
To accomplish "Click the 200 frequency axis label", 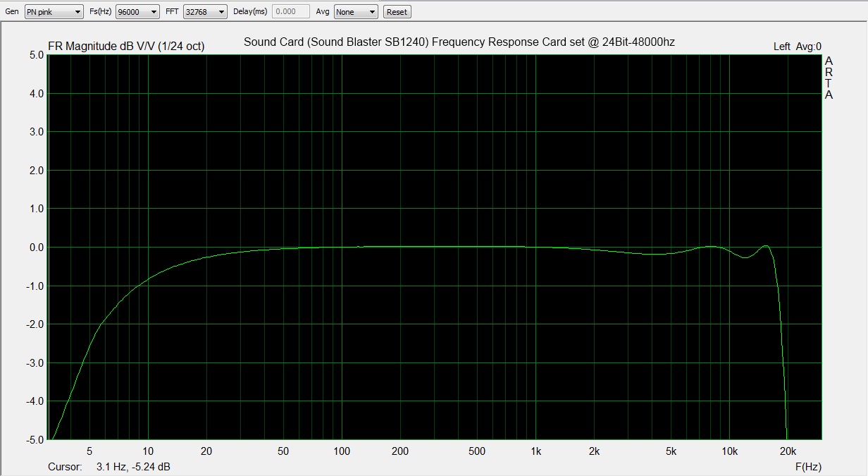I will [x=400, y=451].
